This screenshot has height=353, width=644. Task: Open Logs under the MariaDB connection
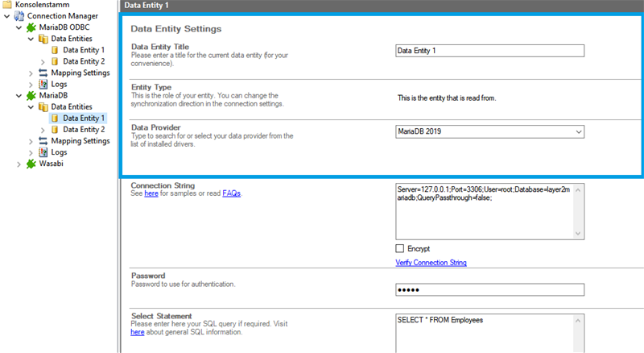59,152
